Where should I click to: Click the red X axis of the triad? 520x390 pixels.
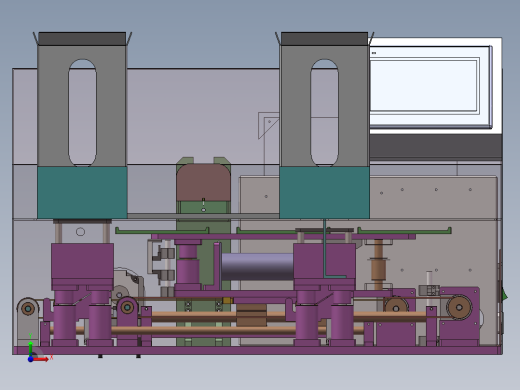tap(41, 359)
